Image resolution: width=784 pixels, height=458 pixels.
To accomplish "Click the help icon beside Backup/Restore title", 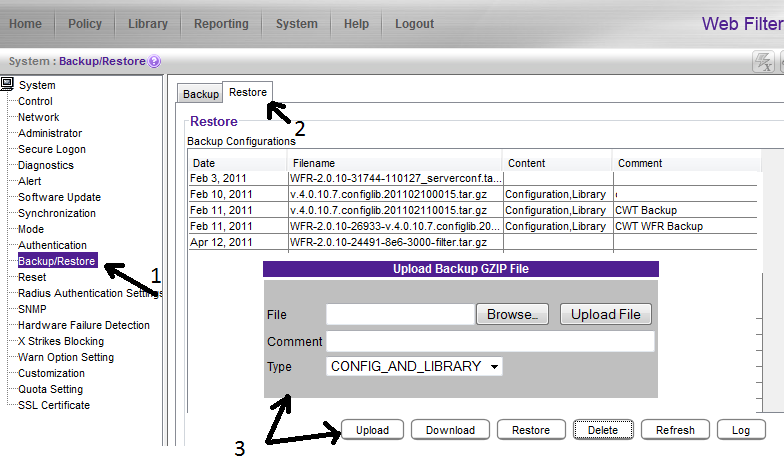I will (x=155, y=62).
